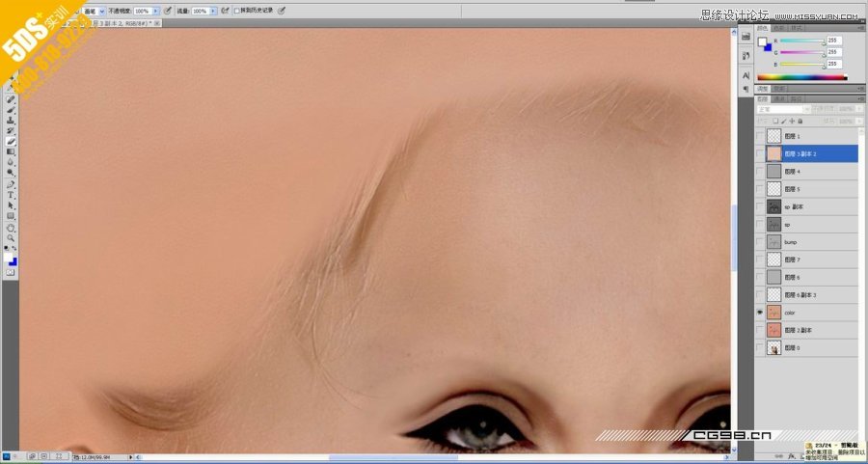This screenshot has height=464, width=868.
Task: Select the Rectangle shape tool
Action: 11,216
